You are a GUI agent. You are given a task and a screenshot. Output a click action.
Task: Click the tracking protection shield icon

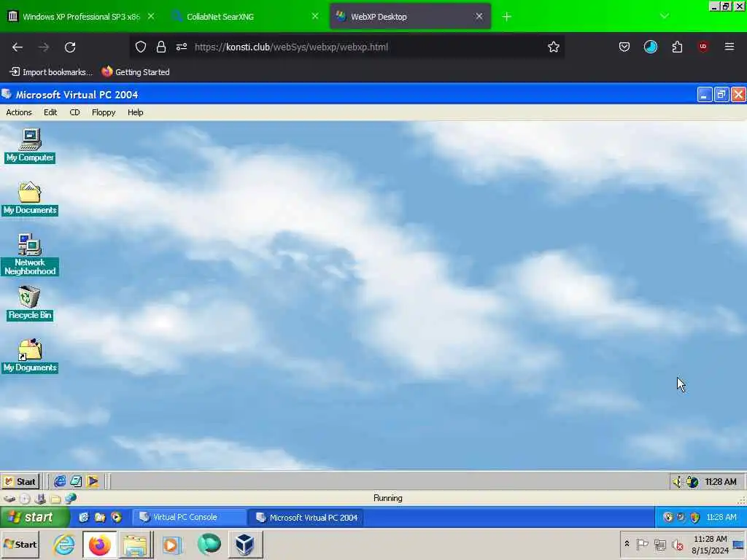click(141, 47)
